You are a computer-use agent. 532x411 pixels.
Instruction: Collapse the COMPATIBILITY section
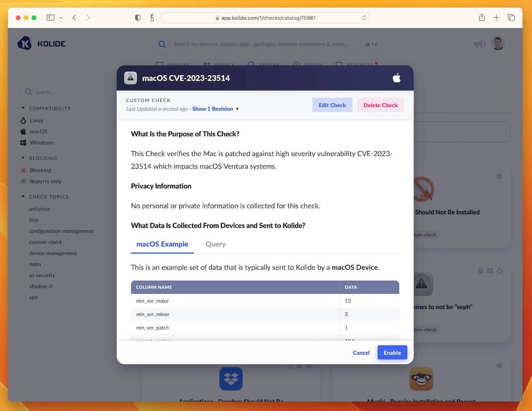click(23, 108)
